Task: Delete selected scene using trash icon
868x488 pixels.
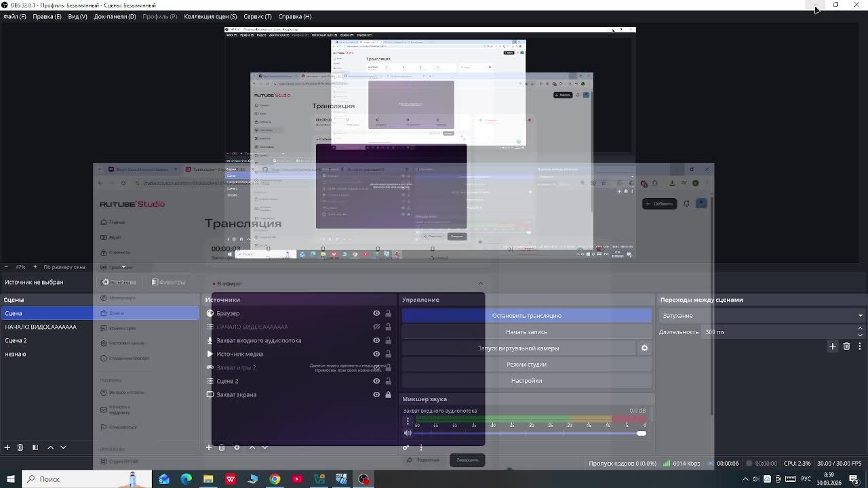Action: 20,447
